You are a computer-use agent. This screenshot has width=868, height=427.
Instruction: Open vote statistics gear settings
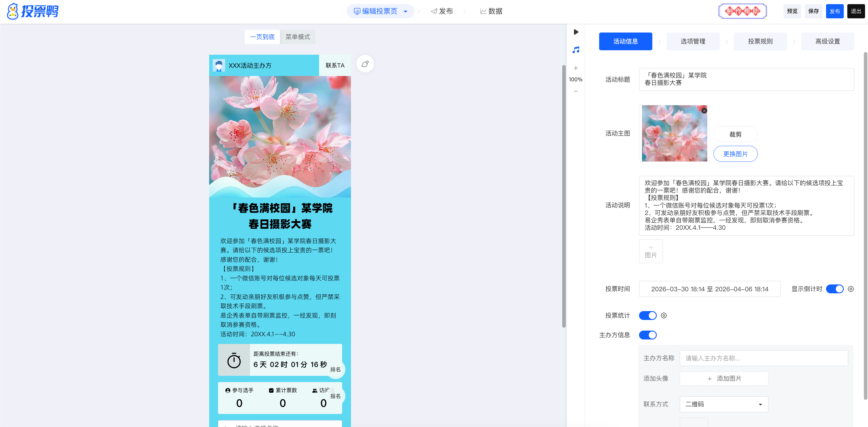point(664,316)
